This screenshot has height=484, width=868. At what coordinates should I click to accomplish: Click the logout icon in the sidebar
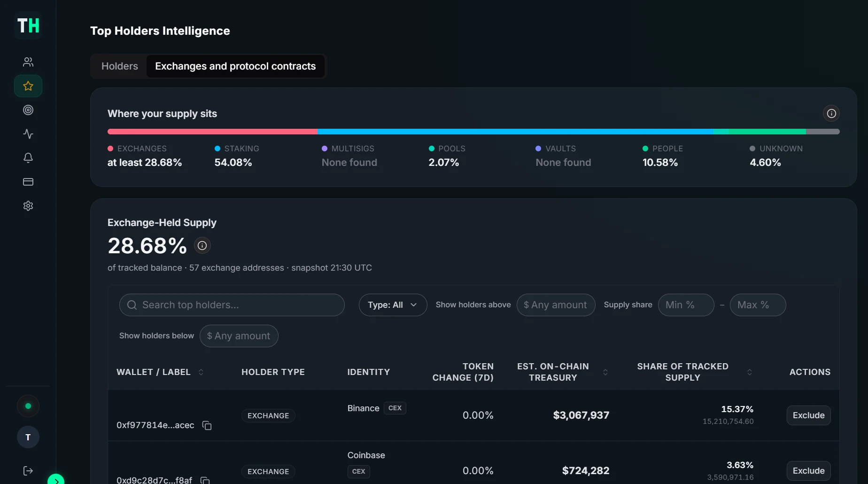28,471
